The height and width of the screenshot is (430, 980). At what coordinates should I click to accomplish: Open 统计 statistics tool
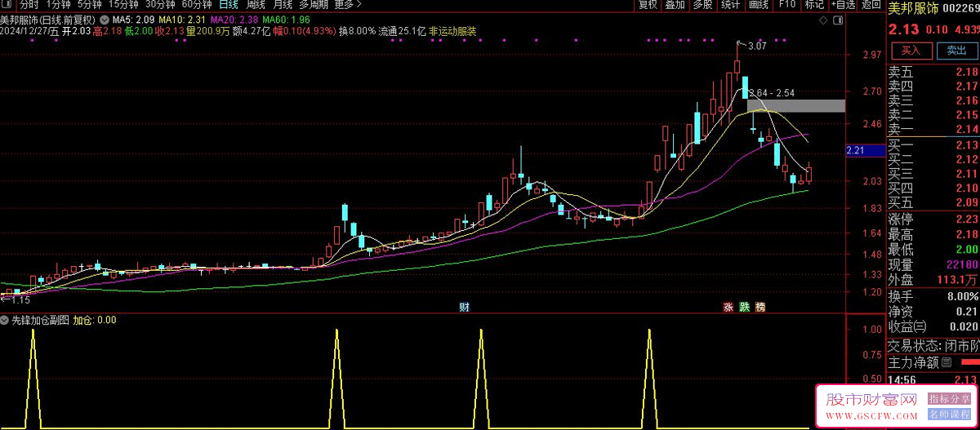point(730,5)
